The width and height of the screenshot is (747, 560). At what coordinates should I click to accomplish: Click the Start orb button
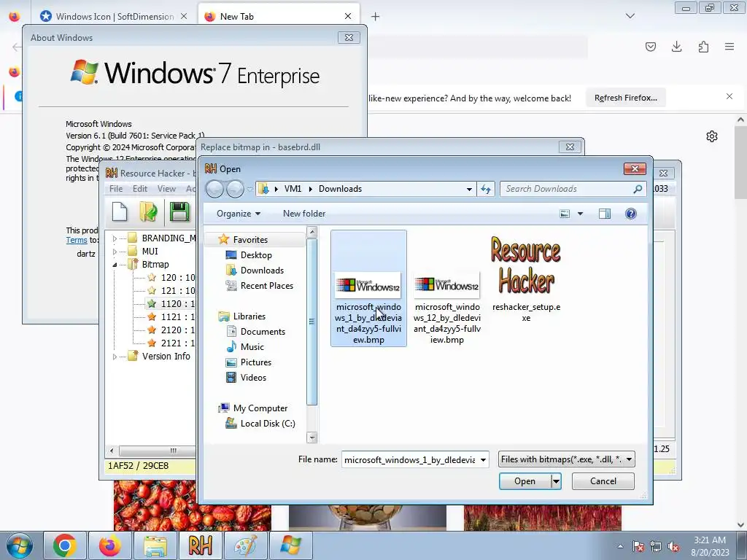pos(20,545)
